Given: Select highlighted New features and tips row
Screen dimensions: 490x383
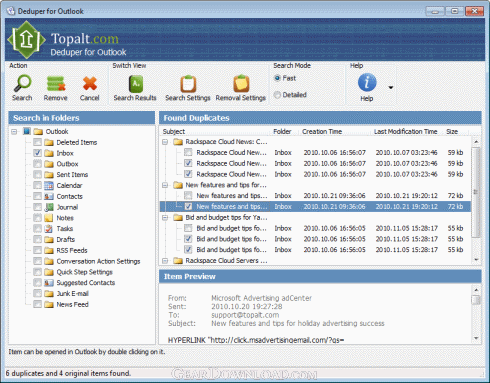Looking at the screenshot, I should 315,207.
